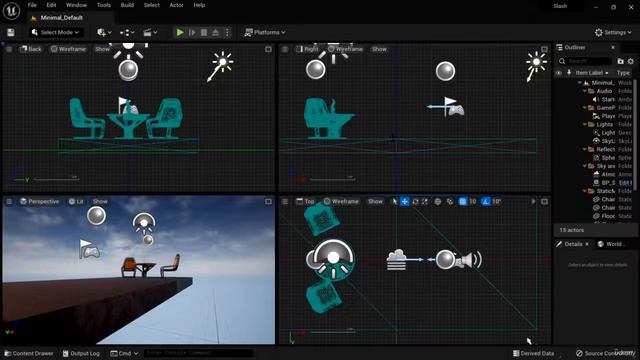Screen dimensions: 640x360
Task: Toggle surface snapping in Top viewport
Action: 450,201
